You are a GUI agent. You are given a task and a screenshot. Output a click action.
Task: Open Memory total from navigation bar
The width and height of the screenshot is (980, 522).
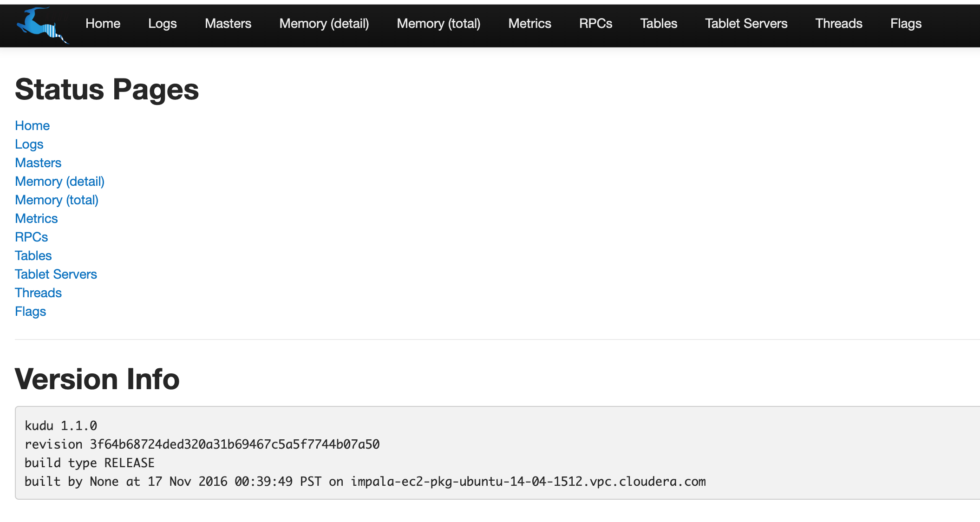coord(439,23)
